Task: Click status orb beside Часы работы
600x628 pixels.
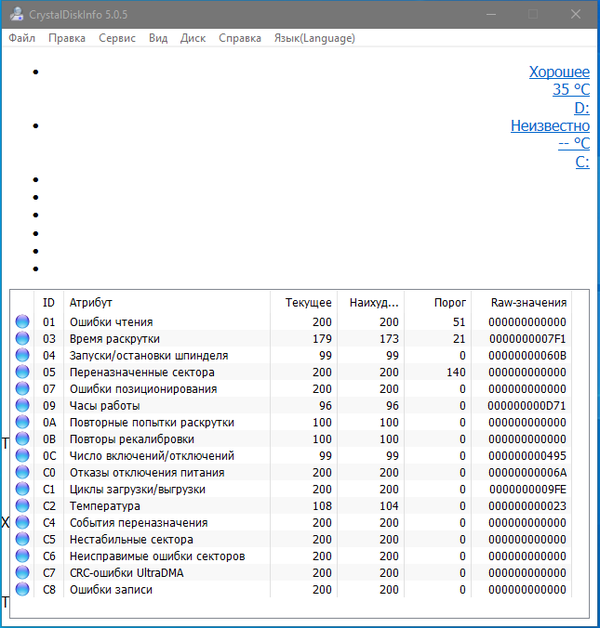Action: [23, 406]
